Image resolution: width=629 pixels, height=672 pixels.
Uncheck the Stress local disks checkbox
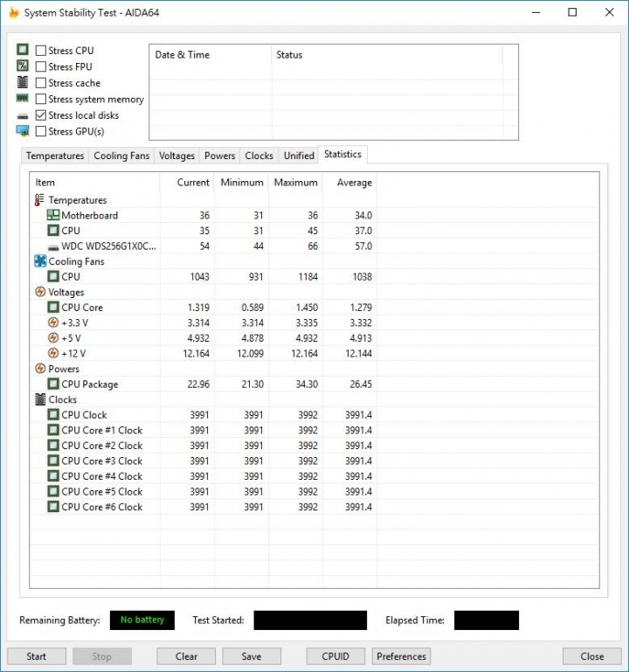pos(41,115)
